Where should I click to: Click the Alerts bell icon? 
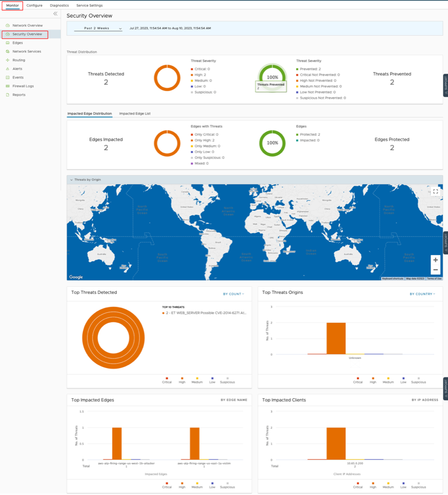(8, 69)
